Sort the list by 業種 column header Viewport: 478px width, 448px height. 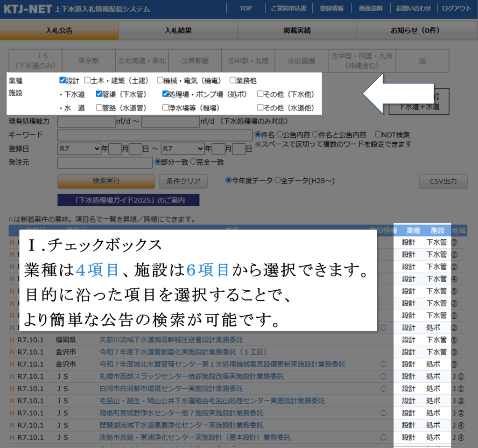point(413,231)
